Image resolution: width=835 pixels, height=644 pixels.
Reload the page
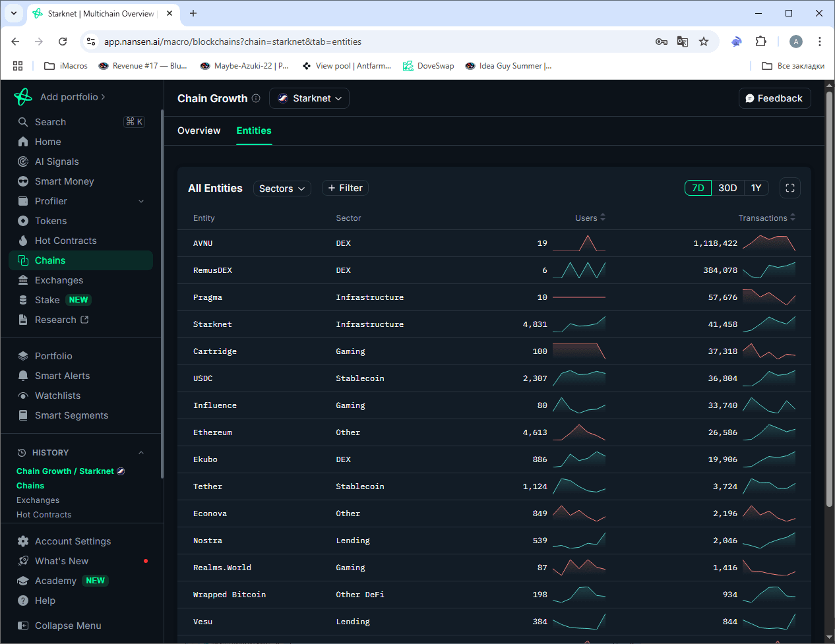pyautogui.click(x=63, y=42)
